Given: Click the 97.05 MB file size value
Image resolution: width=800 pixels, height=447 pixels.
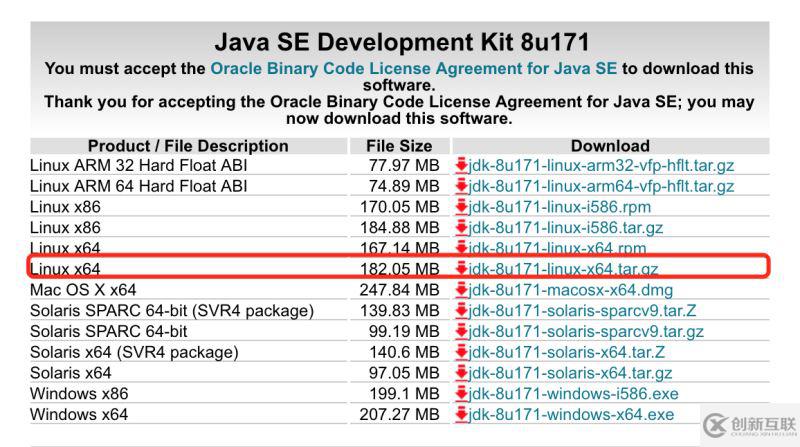Looking at the screenshot, I should (x=404, y=373).
